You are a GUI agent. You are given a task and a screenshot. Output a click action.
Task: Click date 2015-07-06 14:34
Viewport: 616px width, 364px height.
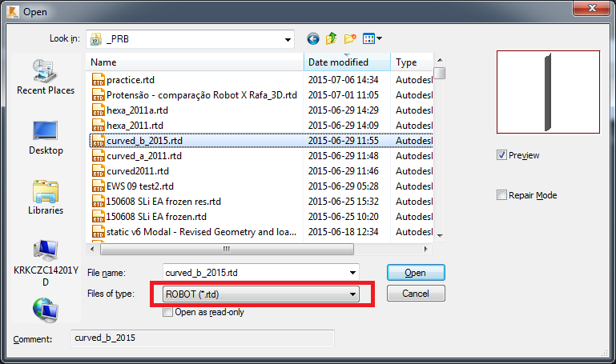click(344, 80)
